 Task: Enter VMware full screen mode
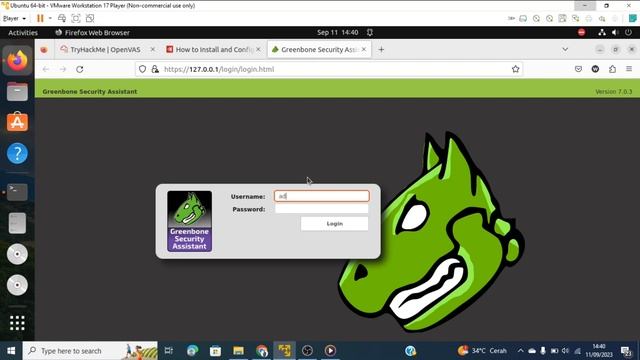(x=76, y=18)
